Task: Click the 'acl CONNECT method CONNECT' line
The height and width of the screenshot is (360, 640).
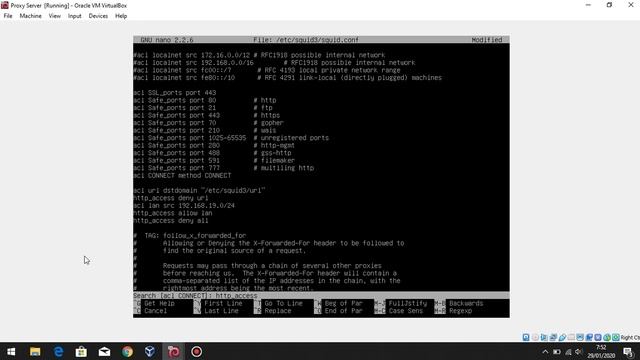Action: [182, 176]
